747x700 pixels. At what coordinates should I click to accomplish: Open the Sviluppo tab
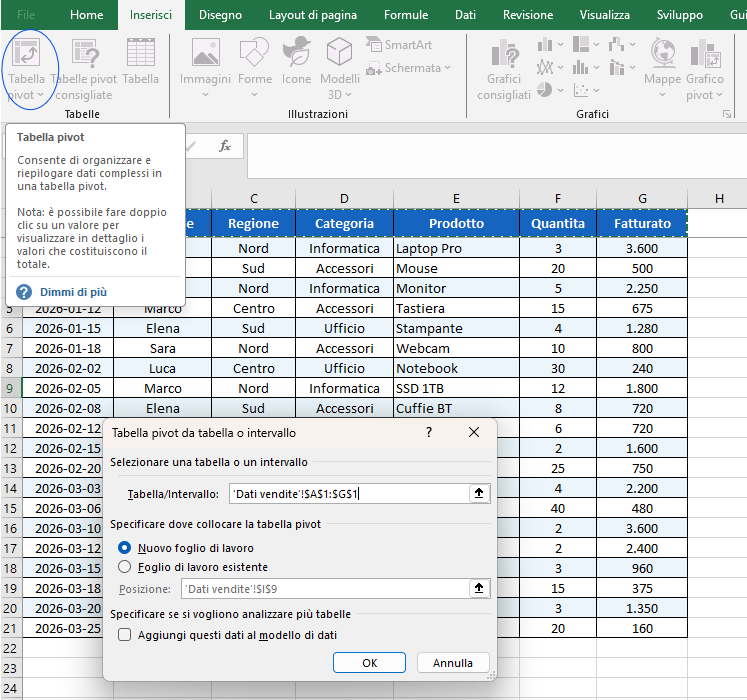click(679, 15)
